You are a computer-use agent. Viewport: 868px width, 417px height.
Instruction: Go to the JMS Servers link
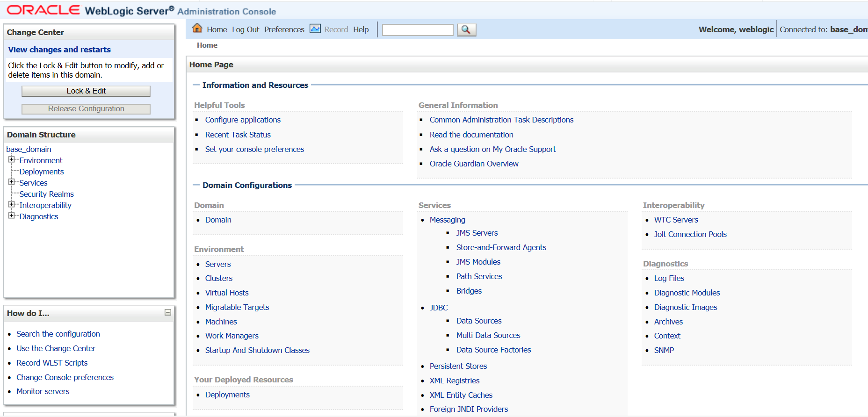[477, 233]
